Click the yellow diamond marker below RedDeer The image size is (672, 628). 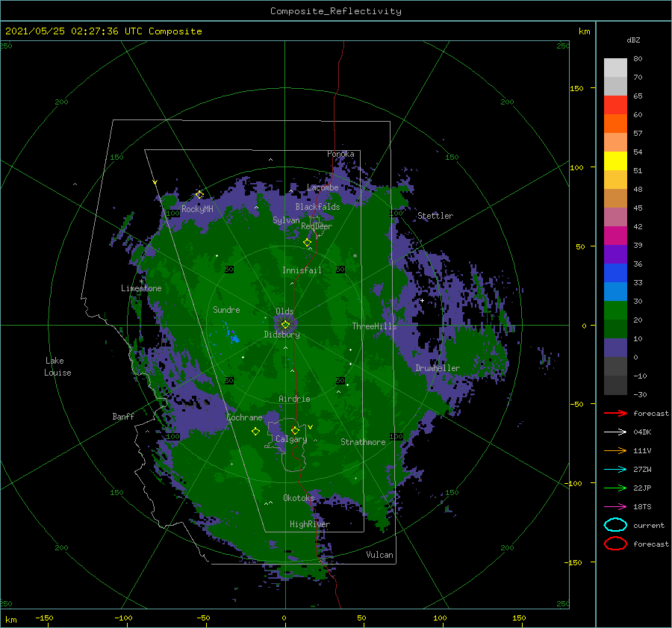point(308,242)
